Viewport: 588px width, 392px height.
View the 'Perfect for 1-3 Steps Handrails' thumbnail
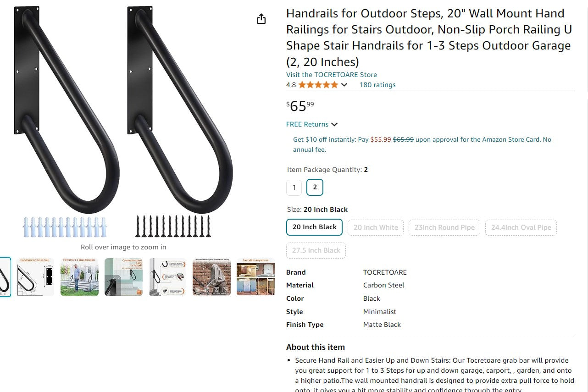point(79,277)
